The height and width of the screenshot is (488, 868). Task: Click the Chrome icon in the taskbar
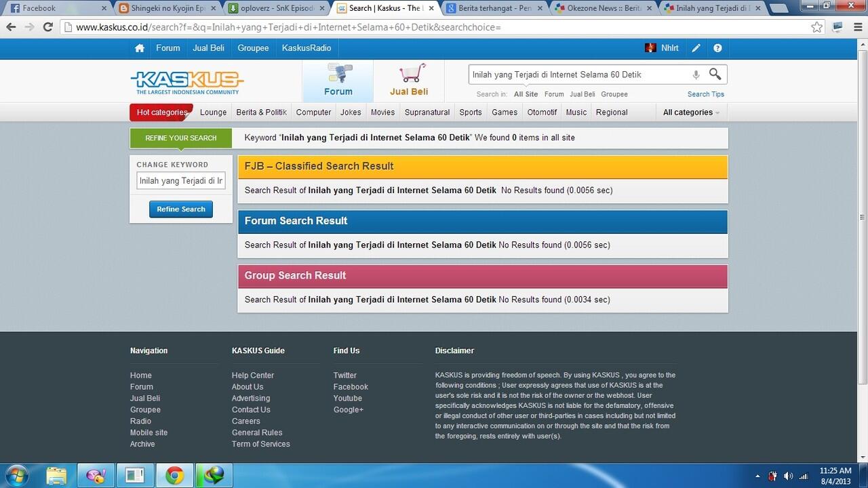coord(174,476)
